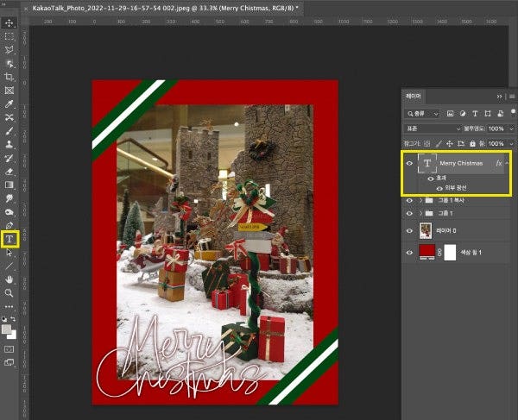The width and height of the screenshot is (518, 420).
Task: Toggle layer filtering switch on
Action: 513,112
